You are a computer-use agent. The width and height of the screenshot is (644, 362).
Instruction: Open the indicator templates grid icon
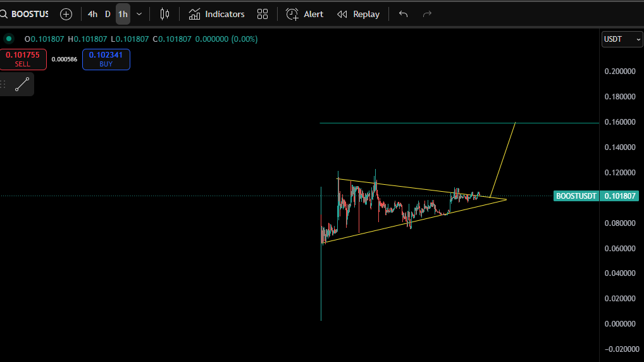[263, 14]
